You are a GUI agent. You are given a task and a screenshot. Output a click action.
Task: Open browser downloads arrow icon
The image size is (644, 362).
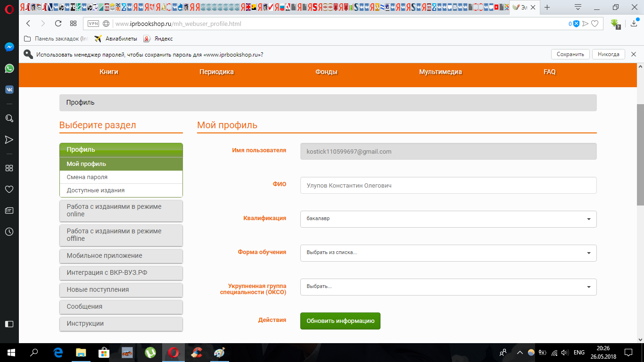[634, 24]
